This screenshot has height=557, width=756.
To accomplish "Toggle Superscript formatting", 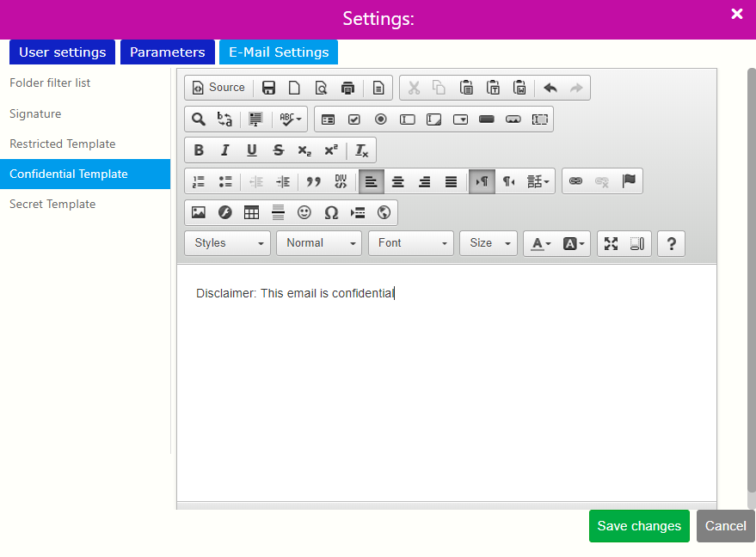I will tap(331, 150).
